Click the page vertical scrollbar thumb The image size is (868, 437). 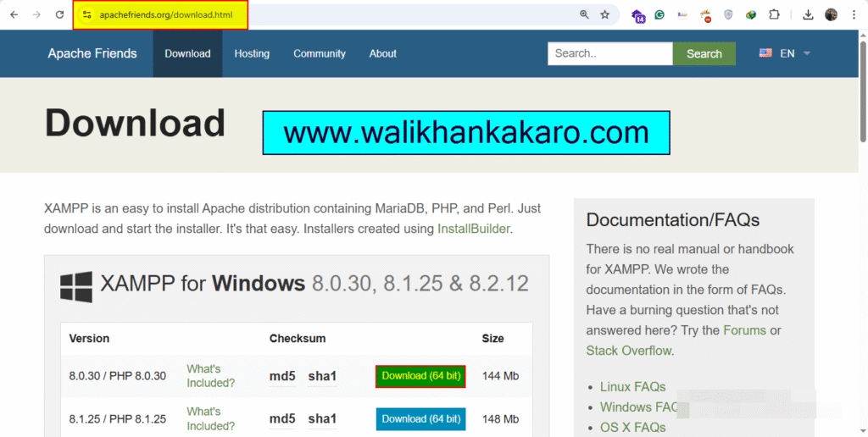(862, 91)
